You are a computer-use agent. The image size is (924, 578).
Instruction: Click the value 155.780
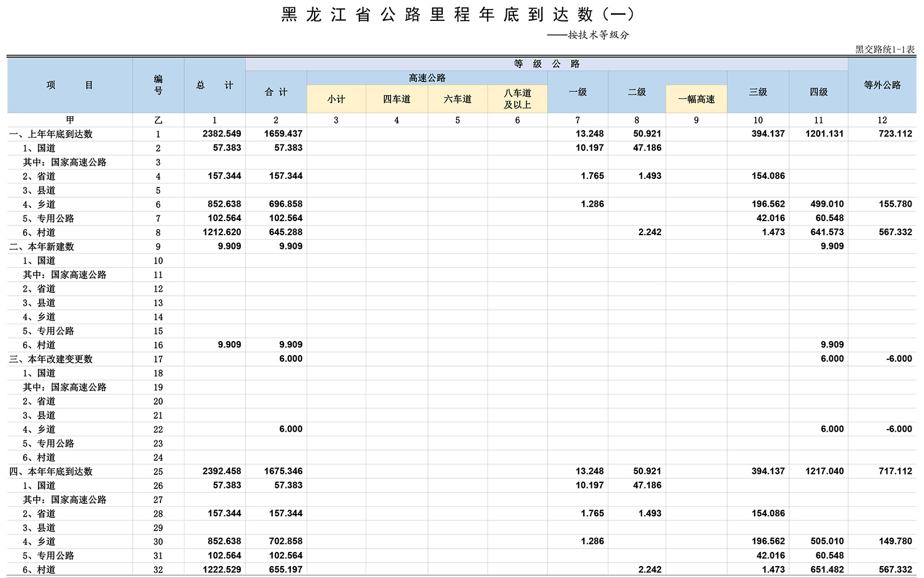coord(896,204)
